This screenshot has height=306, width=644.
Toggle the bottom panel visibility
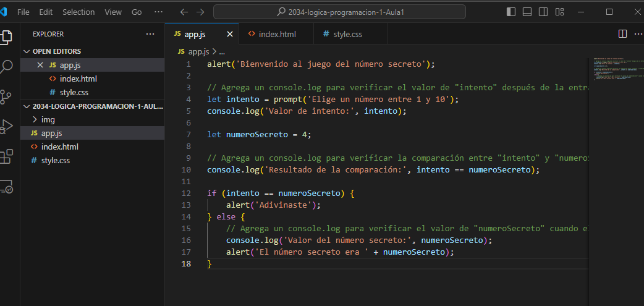pos(527,12)
